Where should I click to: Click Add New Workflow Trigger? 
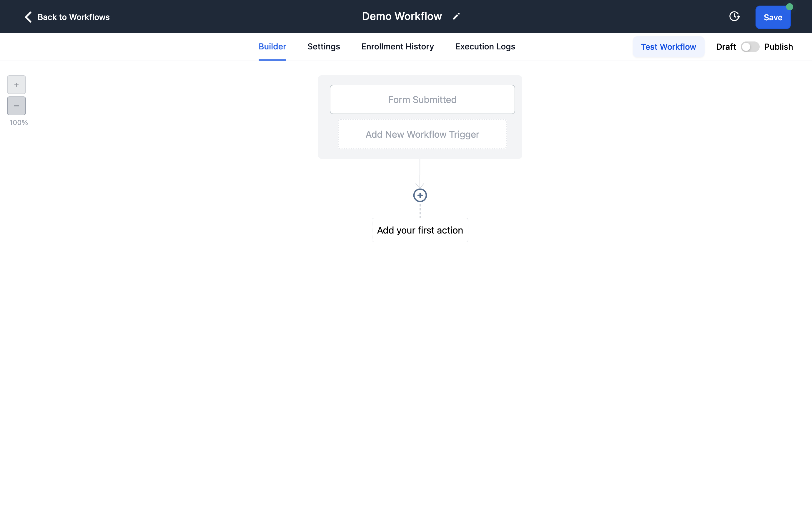tap(422, 134)
